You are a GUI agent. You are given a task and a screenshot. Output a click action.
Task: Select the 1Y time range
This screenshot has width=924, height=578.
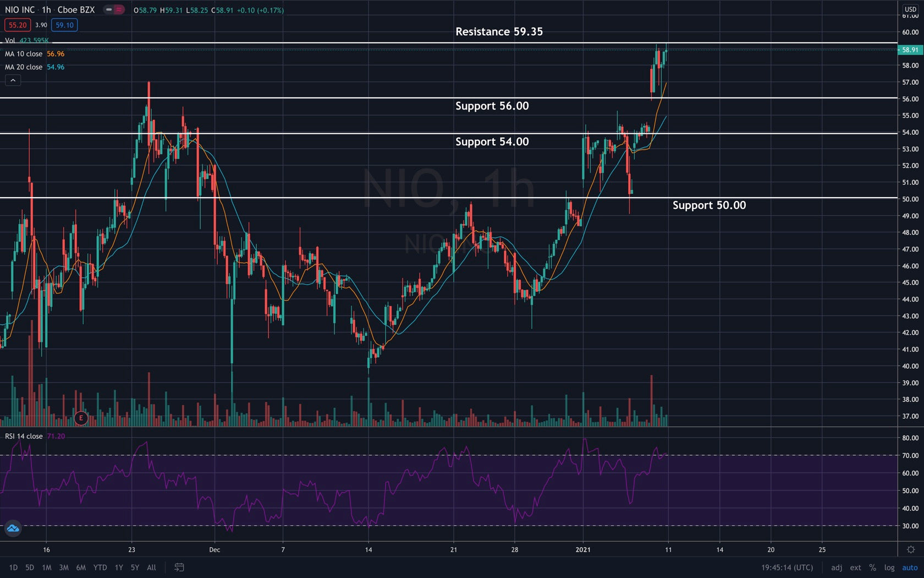point(119,568)
